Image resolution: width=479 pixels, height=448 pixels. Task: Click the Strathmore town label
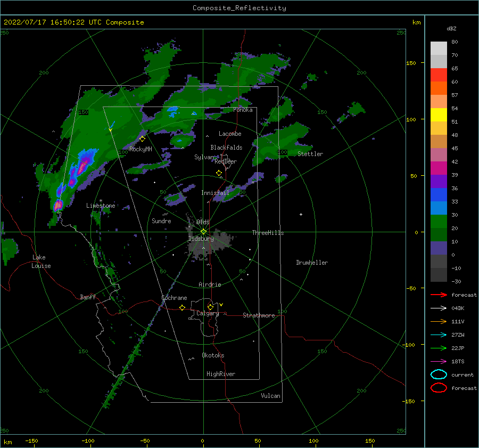click(x=259, y=315)
